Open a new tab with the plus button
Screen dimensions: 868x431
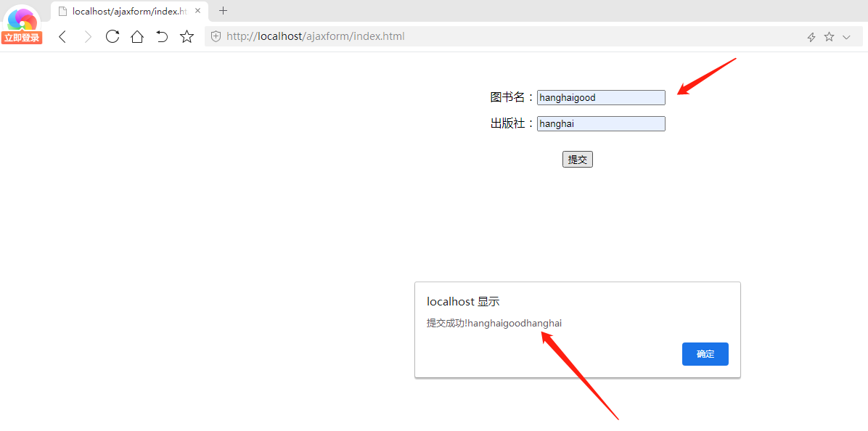(x=223, y=11)
